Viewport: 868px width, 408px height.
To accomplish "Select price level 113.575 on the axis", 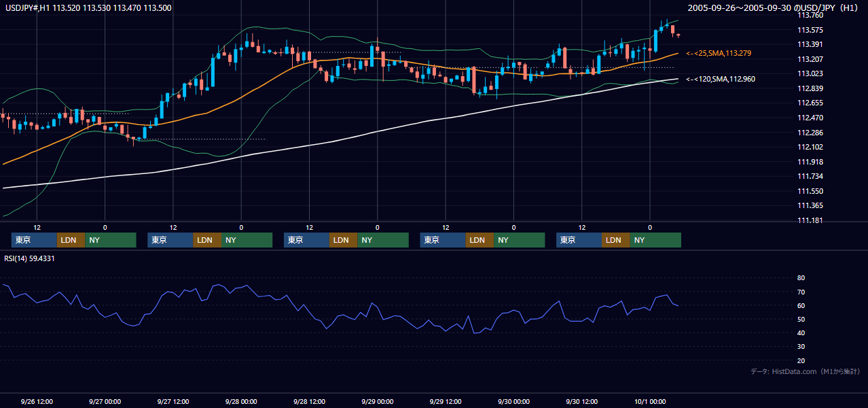I will click(810, 30).
